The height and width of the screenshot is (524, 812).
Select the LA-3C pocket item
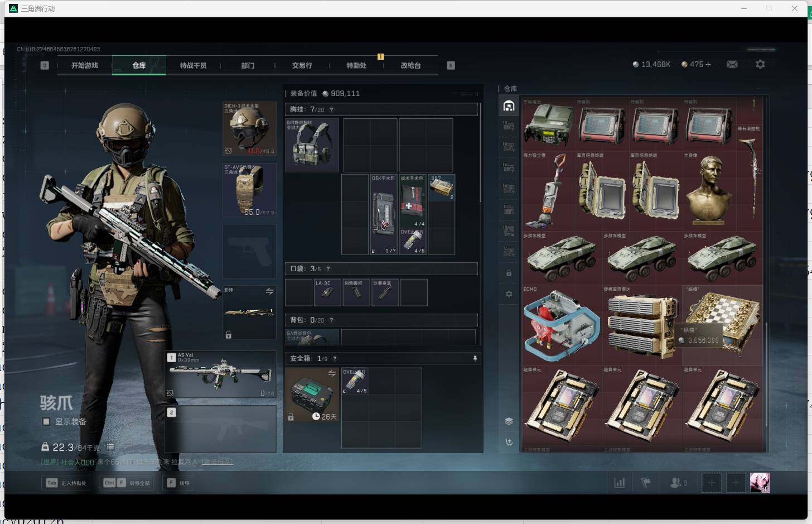click(327, 292)
